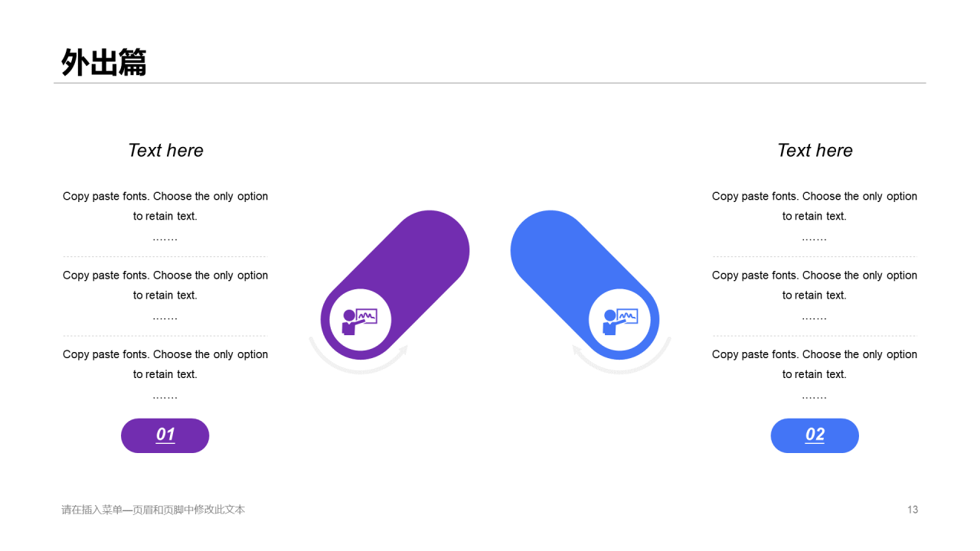Select the gray curved arrow under purple shape
Image resolution: width=980 pixels, height=551 pixels.
point(358,357)
